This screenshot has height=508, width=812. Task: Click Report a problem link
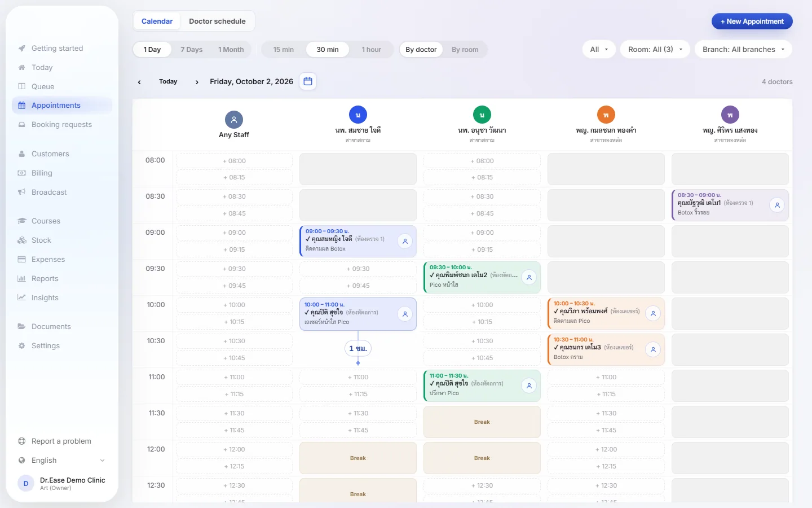coord(62,441)
